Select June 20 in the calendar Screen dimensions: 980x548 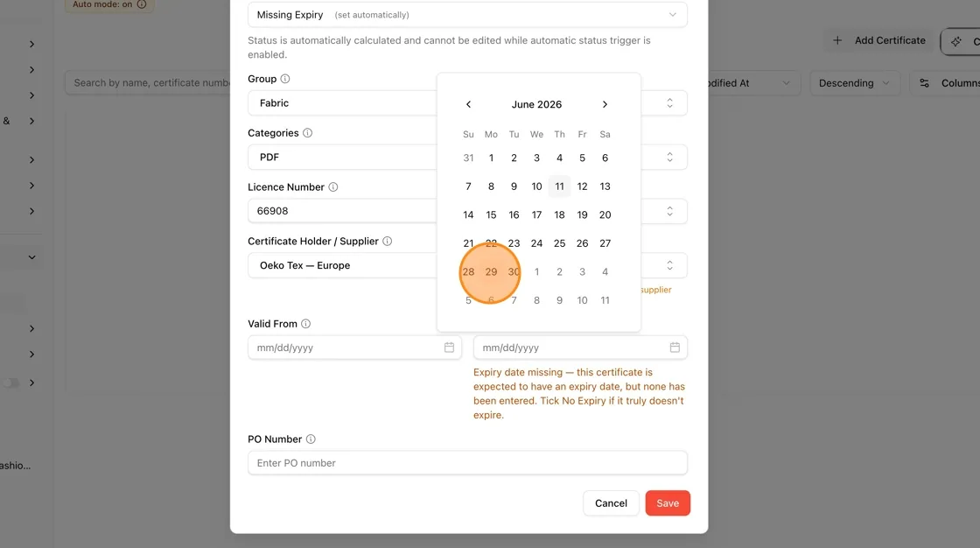coord(605,214)
